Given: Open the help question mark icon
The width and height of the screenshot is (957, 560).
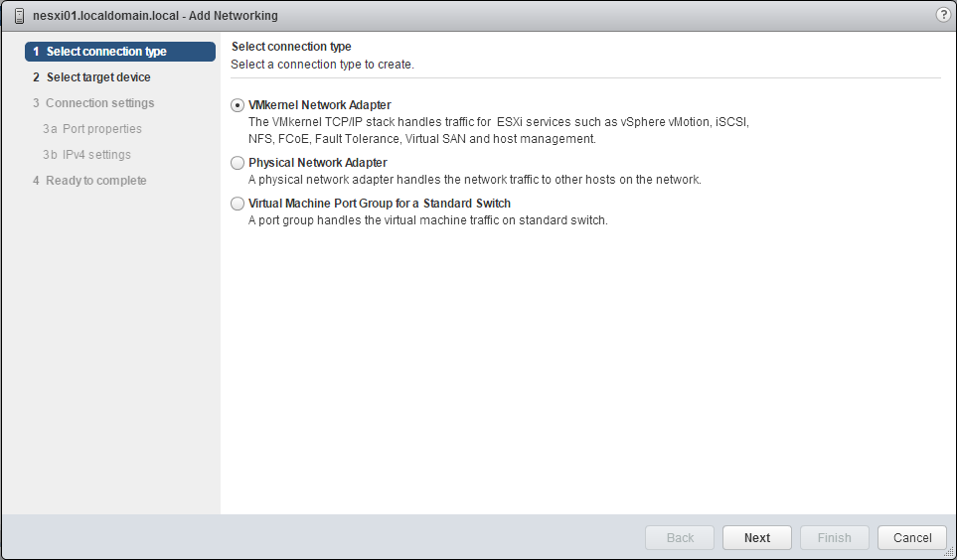Looking at the screenshot, I should coord(943,15).
